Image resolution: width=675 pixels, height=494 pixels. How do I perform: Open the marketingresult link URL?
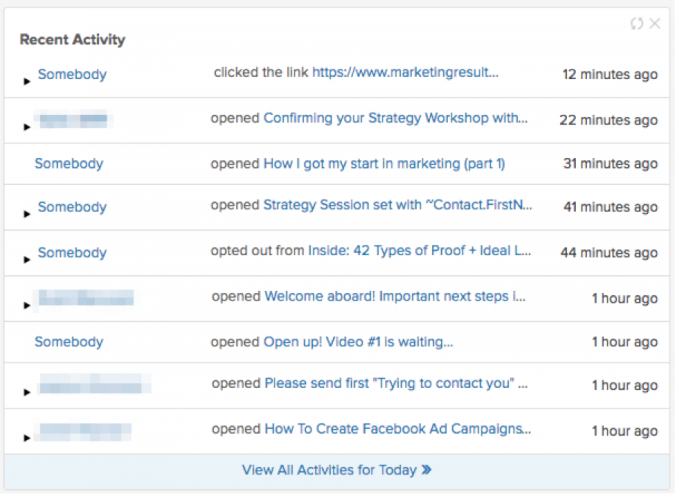coord(405,72)
